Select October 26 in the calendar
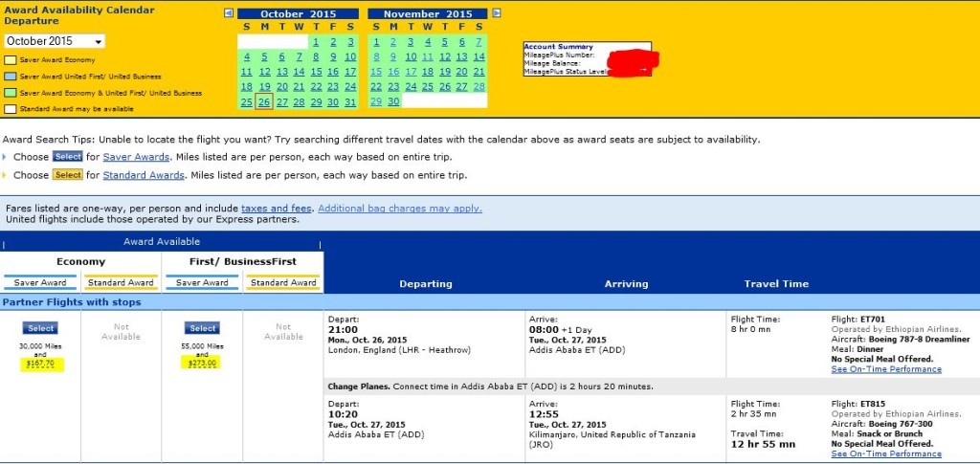980x464 pixels. tap(264, 102)
